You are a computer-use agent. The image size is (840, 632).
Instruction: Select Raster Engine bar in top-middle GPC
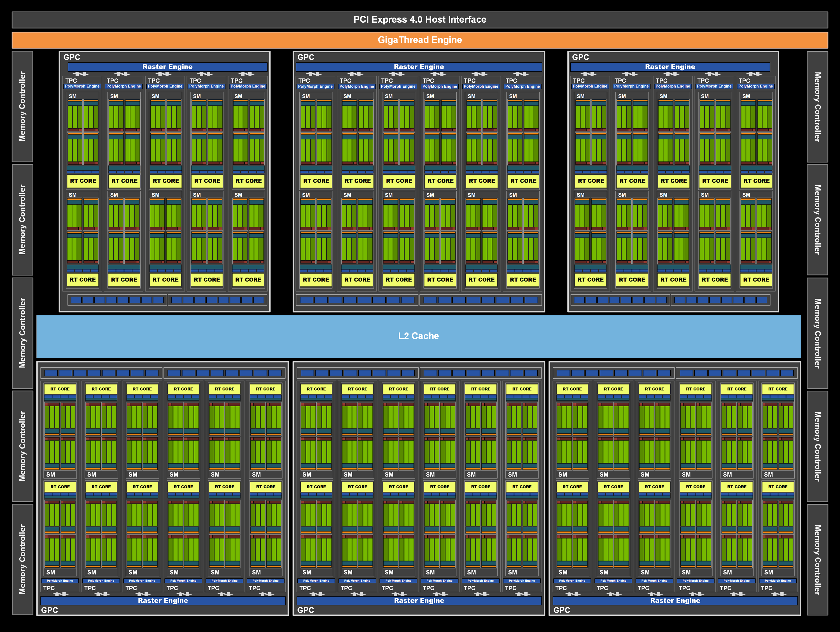click(419, 67)
